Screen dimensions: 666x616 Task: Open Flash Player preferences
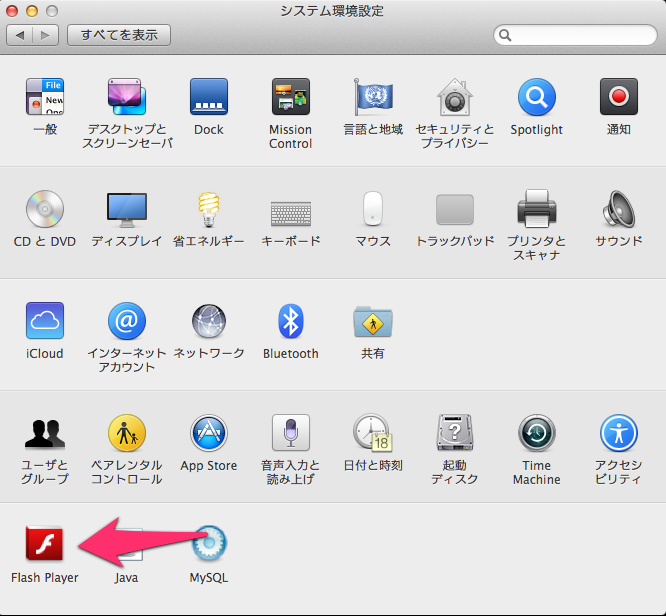(44, 544)
